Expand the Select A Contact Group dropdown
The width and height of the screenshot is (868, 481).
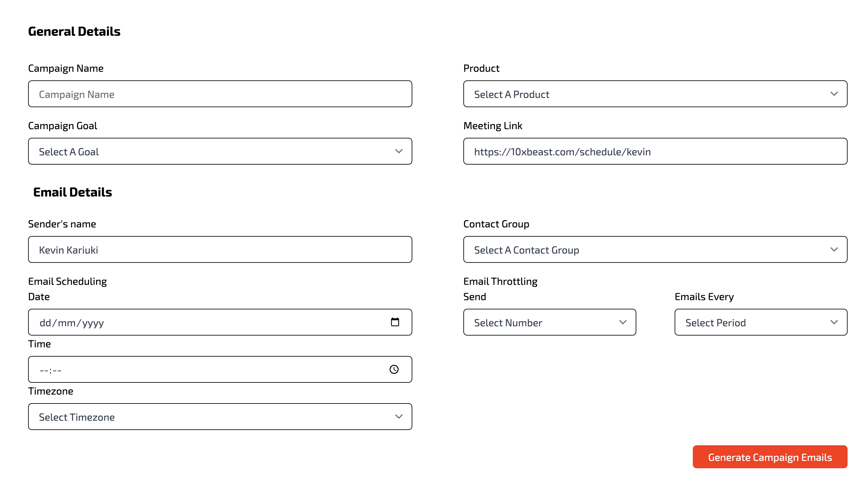(x=640, y=250)
